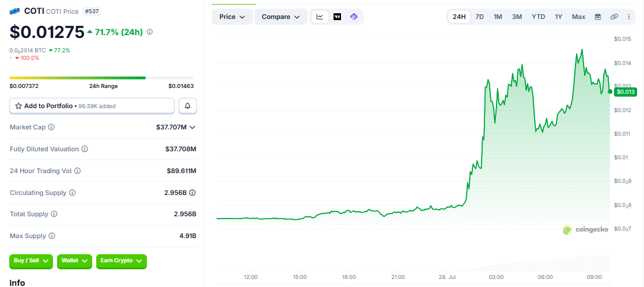Open the three-dot chart options menu
Viewport: 644px width, 287px height.
(629, 17)
